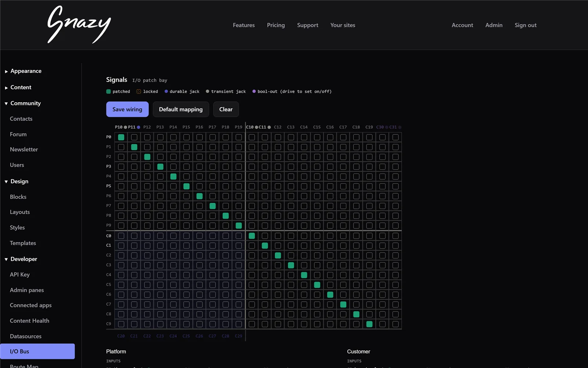Expand the Appearance section
This screenshot has width=588, height=368.
23,71
